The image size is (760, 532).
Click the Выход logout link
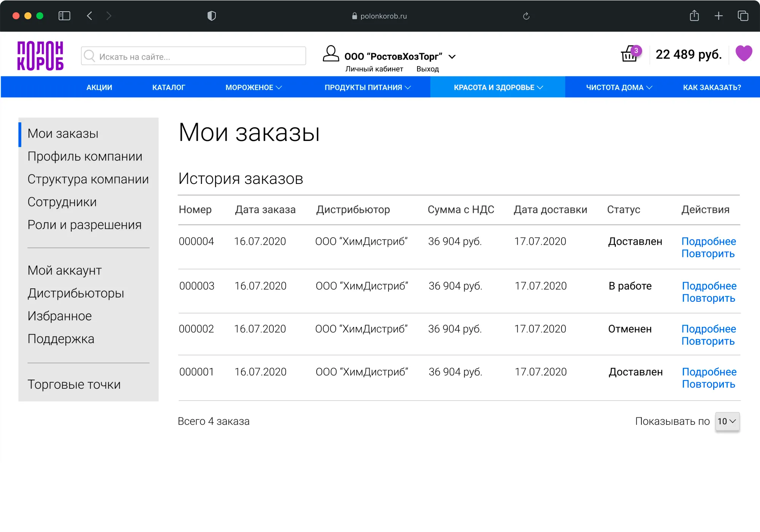[427, 69]
